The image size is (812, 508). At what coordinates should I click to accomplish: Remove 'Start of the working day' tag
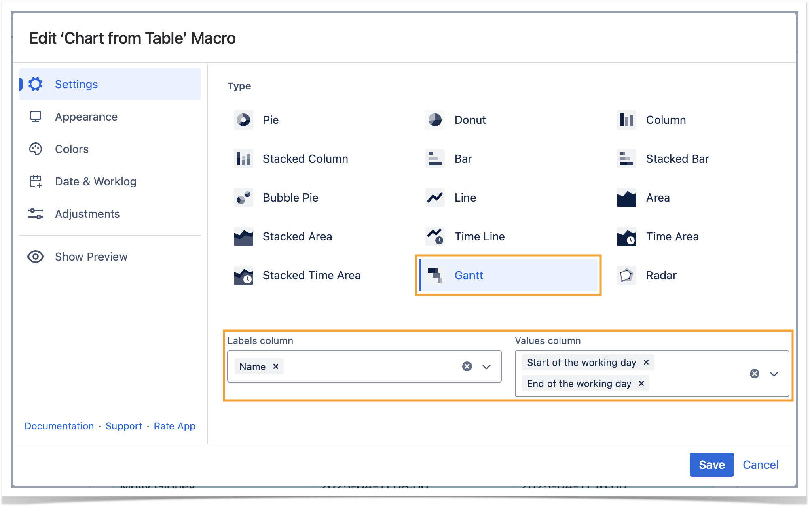click(x=646, y=362)
